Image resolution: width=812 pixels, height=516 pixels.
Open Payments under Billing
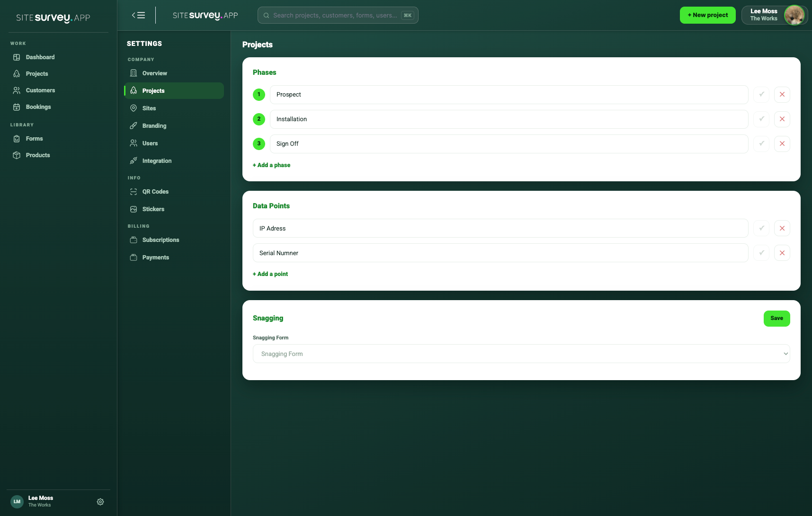(174, 258)
